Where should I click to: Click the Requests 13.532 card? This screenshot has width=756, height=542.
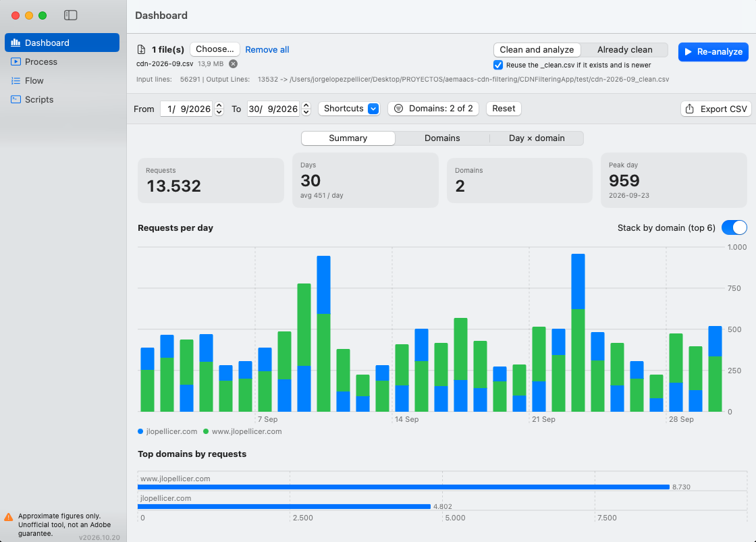tap(211, 180)
